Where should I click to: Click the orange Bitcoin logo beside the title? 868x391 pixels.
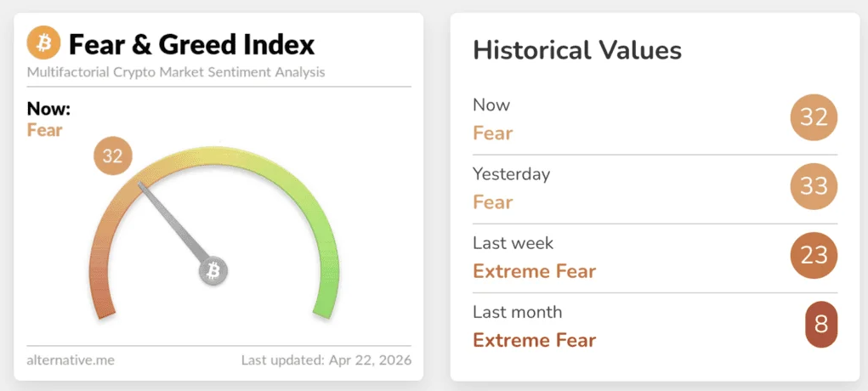pyautogui.click(x=43, y=42)
